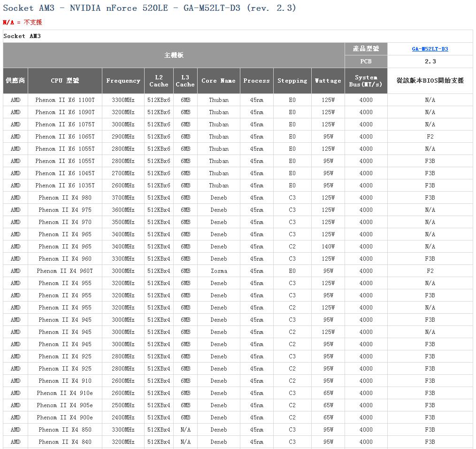The height and width of the screenshot is (449, 476).
Task: Click the Frequency column header
Action: coord(123,81)
